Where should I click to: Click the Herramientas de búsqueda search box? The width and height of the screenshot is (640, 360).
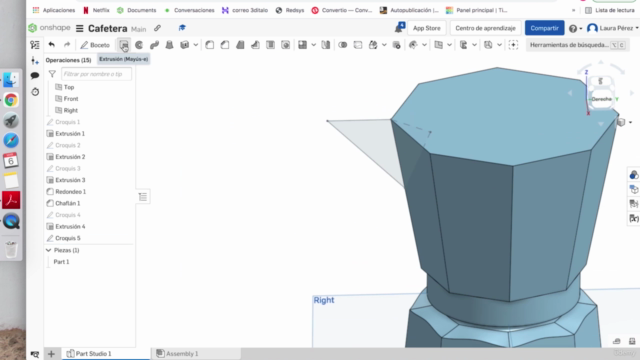coord(577,45)
